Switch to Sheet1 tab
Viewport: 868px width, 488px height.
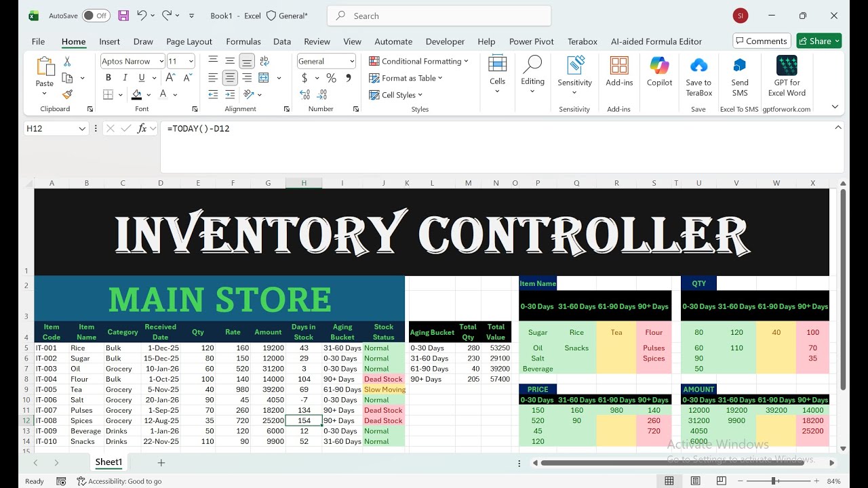pyautogui.click(x=108, y=462)
